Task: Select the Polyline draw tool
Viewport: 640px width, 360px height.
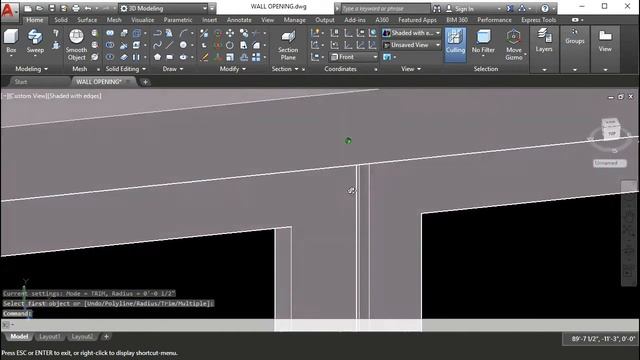Action: (x=157, y=33)
